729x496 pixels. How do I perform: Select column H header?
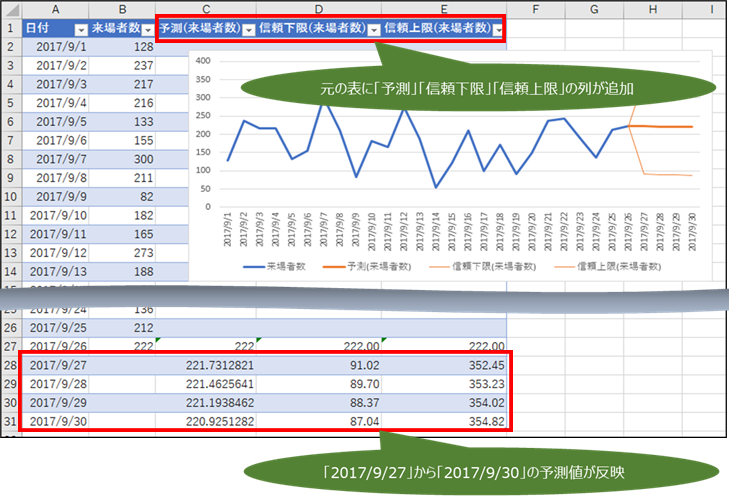coord(653,9)
